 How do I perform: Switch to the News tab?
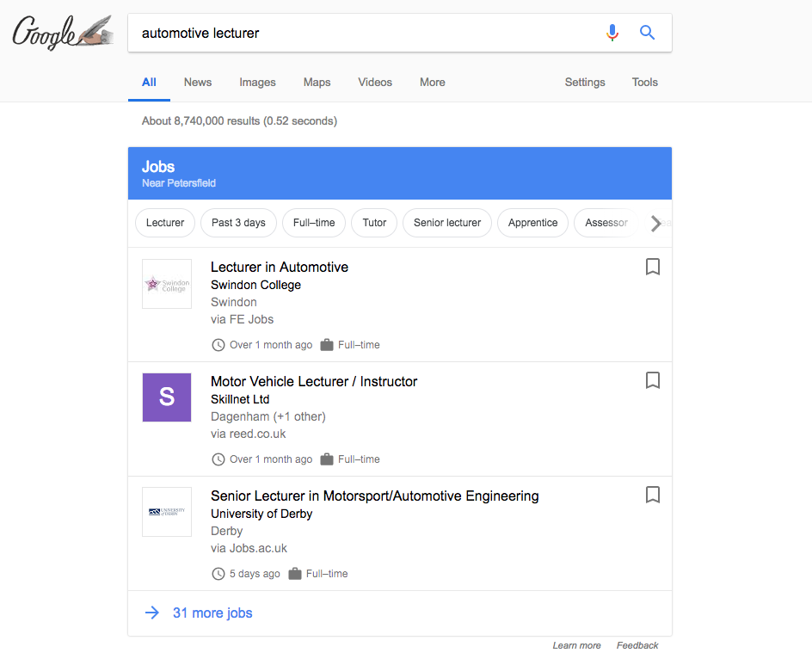[198, 83]
